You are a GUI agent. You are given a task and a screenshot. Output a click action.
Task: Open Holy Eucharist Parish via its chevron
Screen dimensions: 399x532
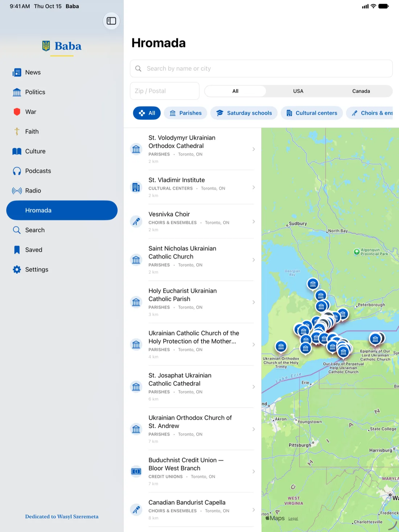(x=254, y=302)
